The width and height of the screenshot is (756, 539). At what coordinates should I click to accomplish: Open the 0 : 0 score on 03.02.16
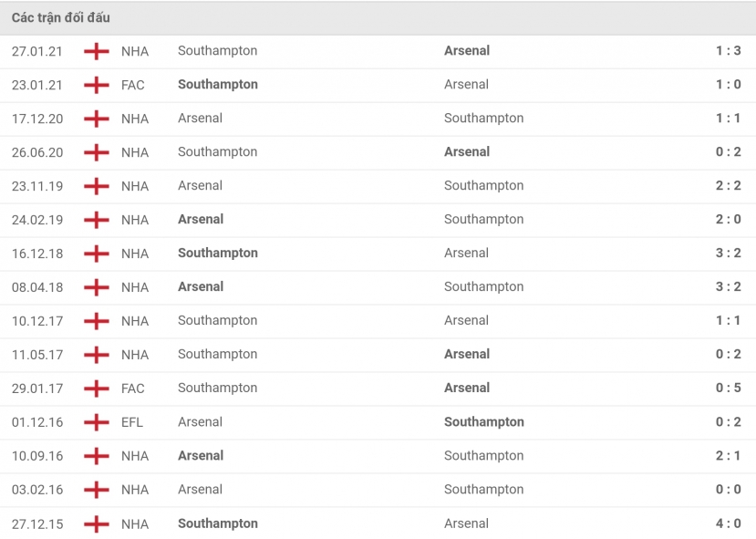pyautogui.click(x=728, y=490)
